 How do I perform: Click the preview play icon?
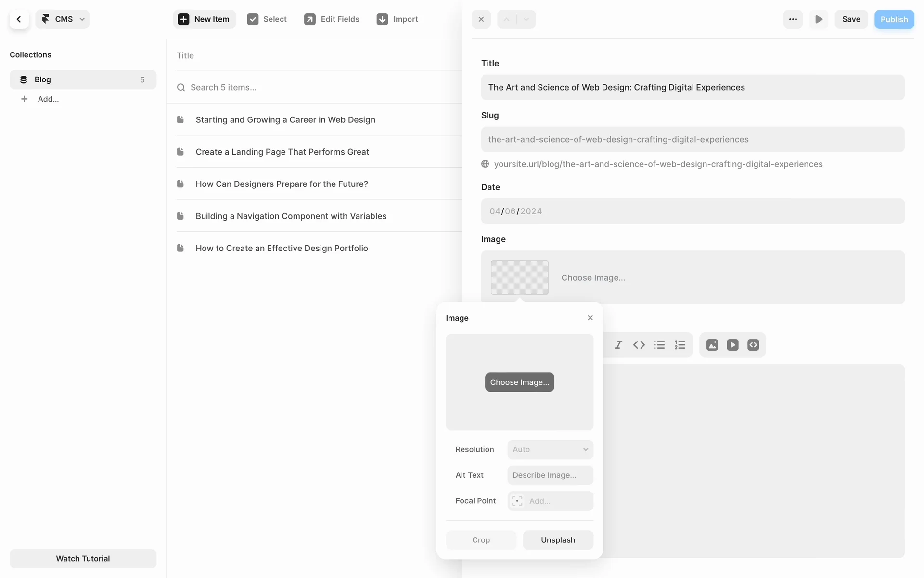[819, 19]
